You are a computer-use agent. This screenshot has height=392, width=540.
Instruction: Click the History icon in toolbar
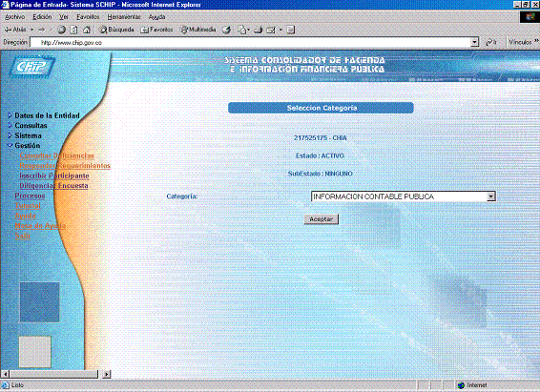[226, 30]
